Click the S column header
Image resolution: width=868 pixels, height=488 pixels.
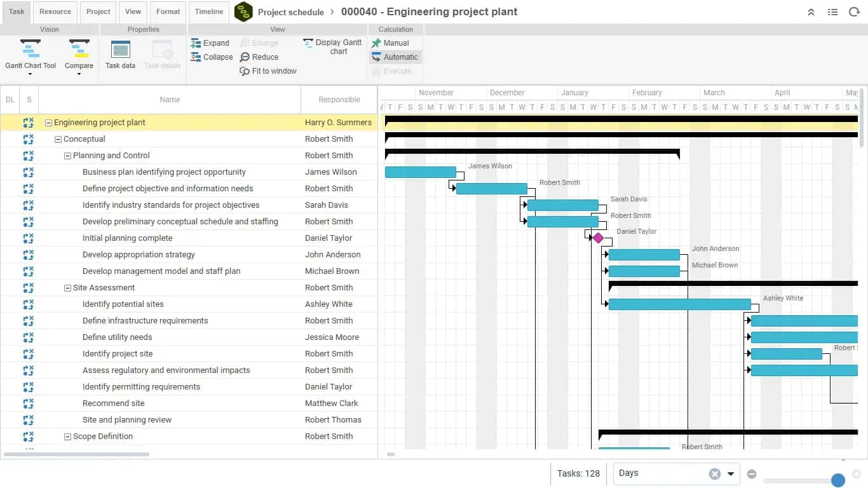coord(29,100)
